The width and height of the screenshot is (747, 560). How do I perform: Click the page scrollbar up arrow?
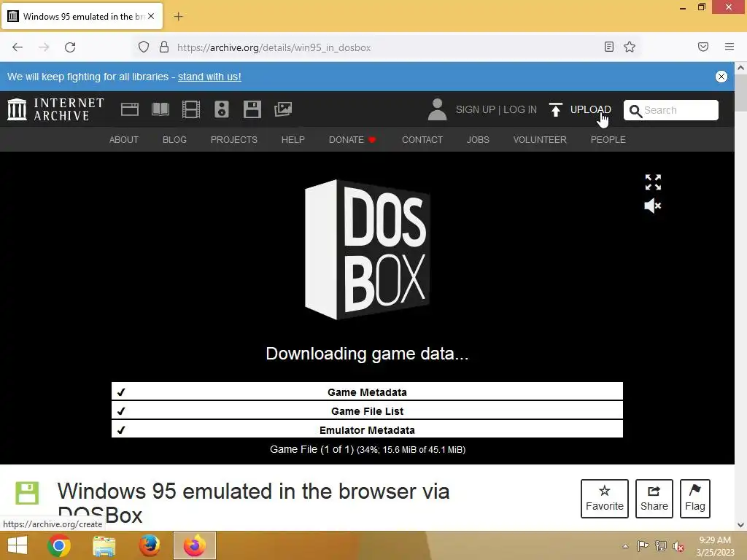(741, 68)
